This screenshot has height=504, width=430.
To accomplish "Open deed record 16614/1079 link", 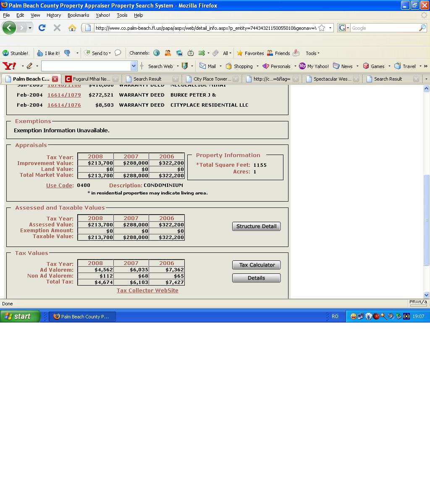I will click(64, 95).
